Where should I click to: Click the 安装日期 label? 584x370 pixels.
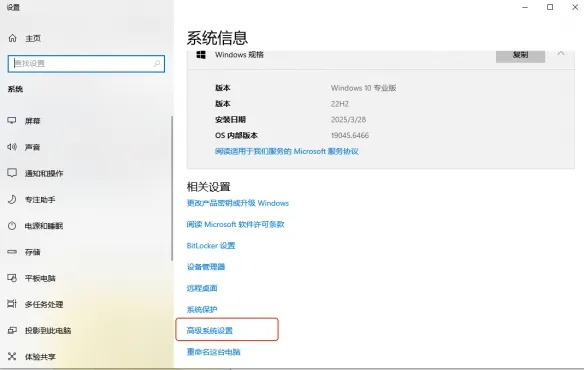click(x=230, y=120)
